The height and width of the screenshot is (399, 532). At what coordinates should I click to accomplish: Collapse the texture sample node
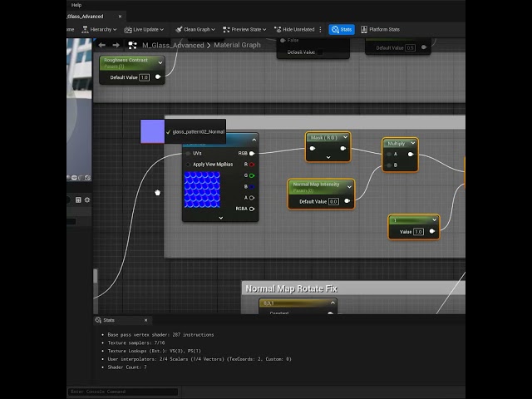coord(254,140)
